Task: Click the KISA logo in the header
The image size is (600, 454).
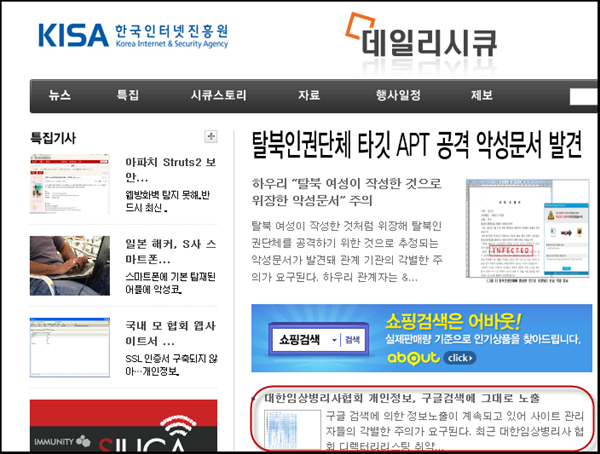Action: point(132,36)
